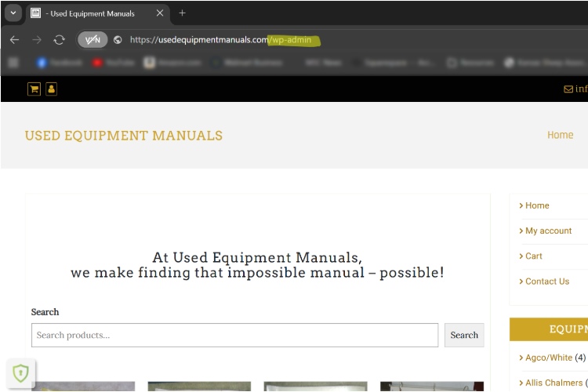Screen dimensions: 588x392
Task: Toggle the VPN badge in address bar
Action: tap(93, 40)
